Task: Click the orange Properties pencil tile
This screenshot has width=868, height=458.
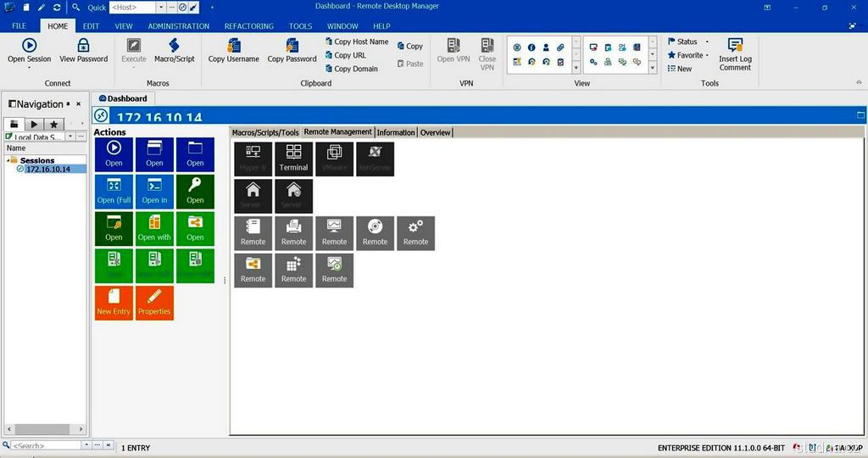Action: [x=154, y=303]
